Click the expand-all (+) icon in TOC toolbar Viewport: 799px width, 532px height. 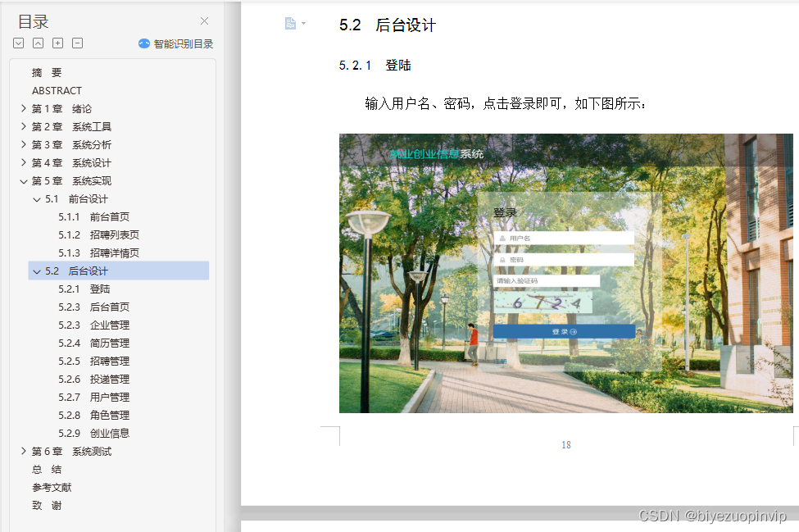click(x=57, y=43)
